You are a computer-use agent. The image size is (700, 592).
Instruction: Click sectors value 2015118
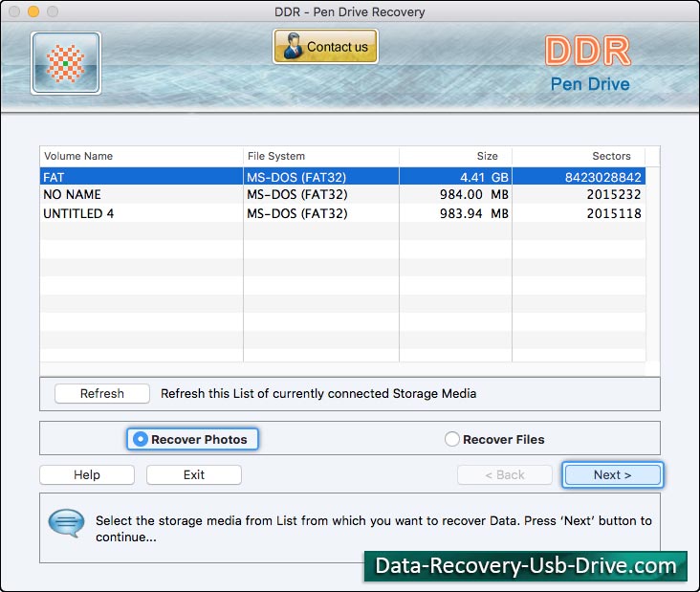click(614, 213)
